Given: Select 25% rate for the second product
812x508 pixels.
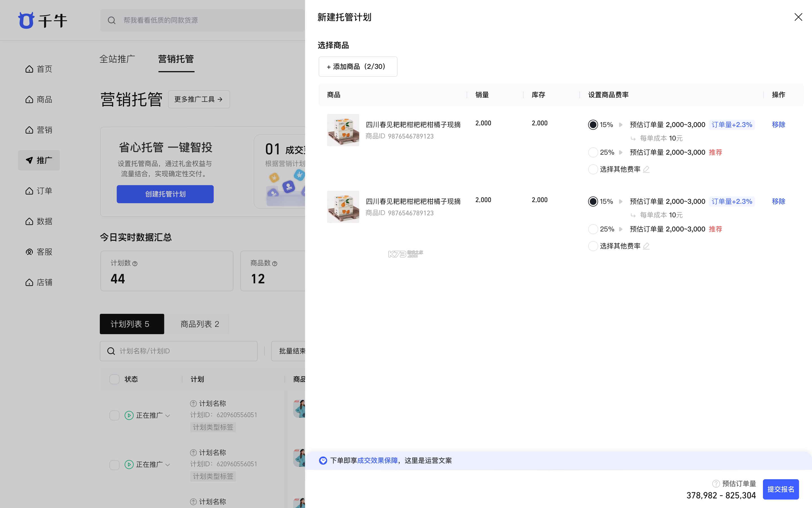Looking at the screenshot, I should (593, 229).
